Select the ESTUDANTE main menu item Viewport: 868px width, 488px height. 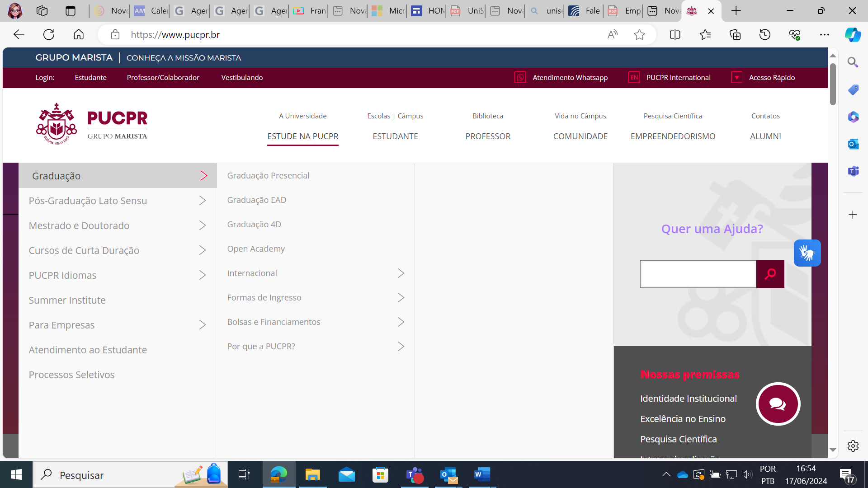click(395, 136)
